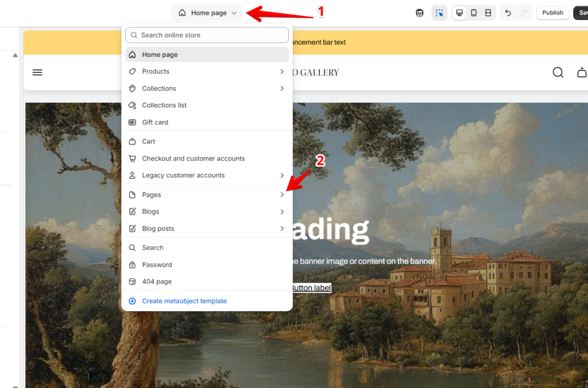Click the Collections tag icon
588x388 pixels.
click(x=133, y=88)
